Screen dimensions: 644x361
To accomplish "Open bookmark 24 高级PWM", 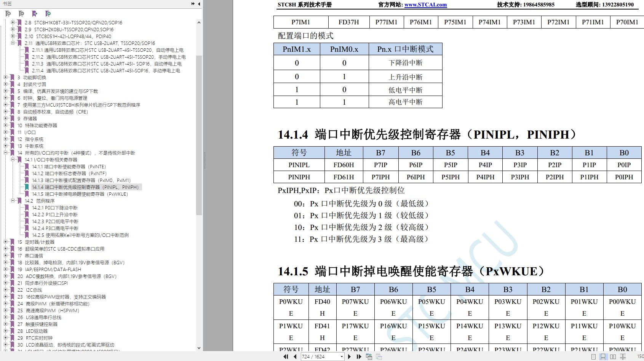I will (x=53, y=304).
